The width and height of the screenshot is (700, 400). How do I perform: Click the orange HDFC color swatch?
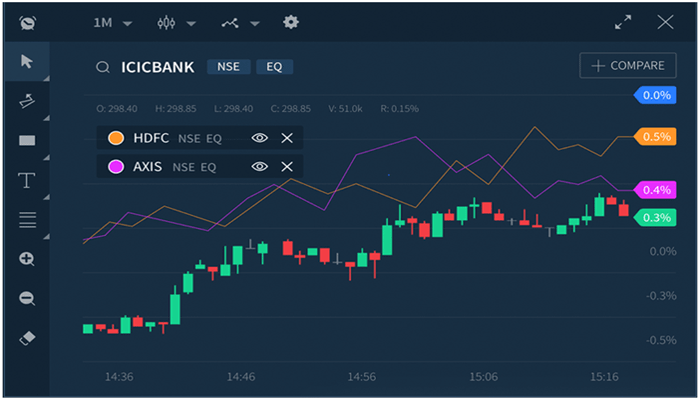coord(116,138)
